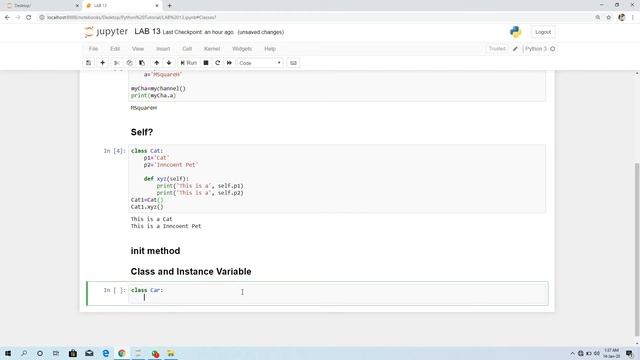The width and height of the screenshot is (640, 360).
Task: Restart kernel and run all icon
Action: [x=229, y=63]
